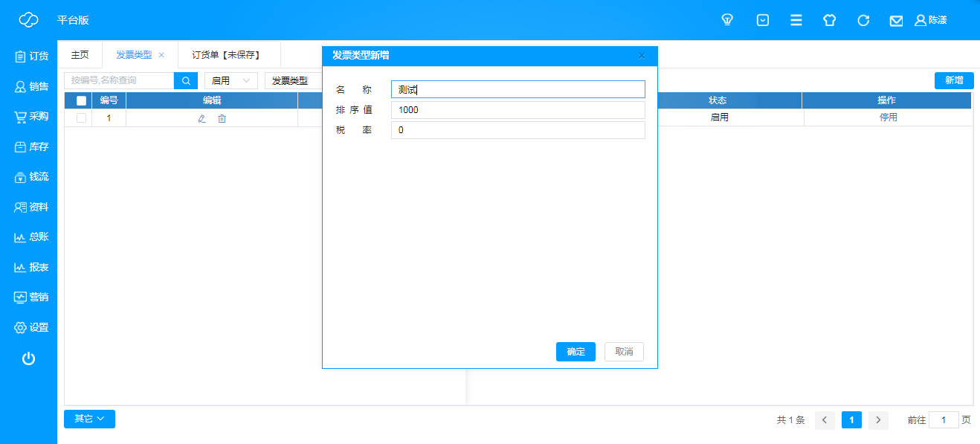Switch to the 订货单【未保存】 tab
Screen dimensions: 980x444
click(229, 55)
